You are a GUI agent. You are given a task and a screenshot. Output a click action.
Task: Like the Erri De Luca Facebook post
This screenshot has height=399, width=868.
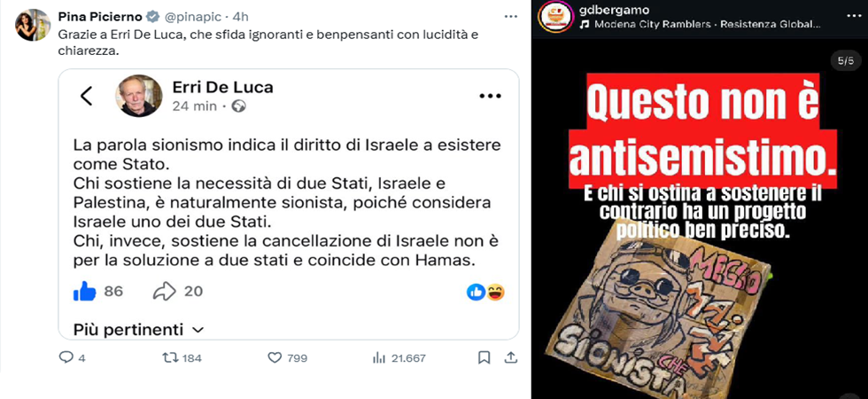85,292
